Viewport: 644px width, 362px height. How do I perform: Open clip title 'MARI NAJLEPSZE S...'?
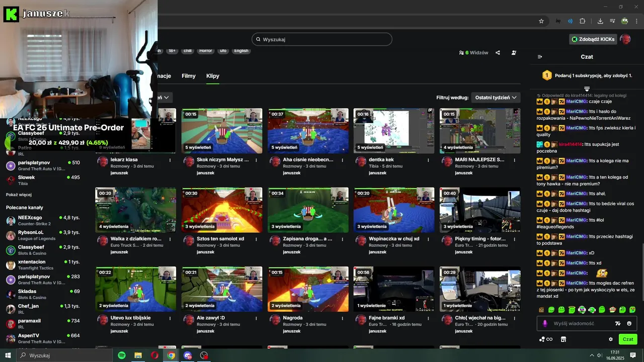pyautogui.click(x=479, y=160)
